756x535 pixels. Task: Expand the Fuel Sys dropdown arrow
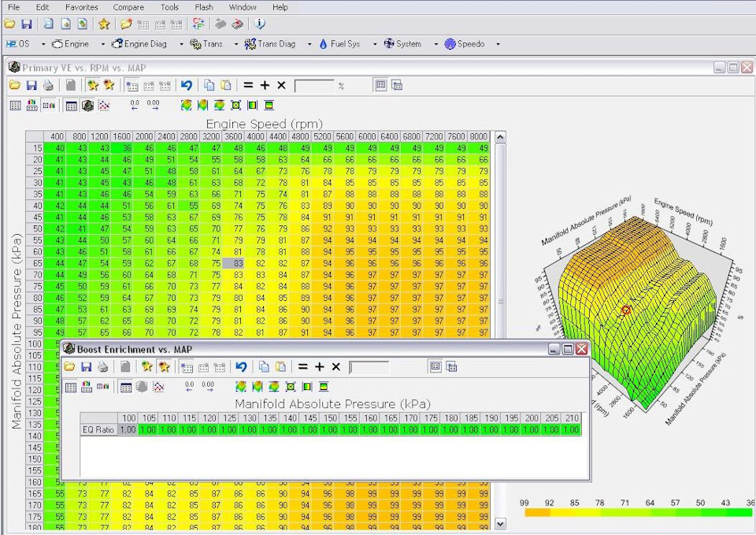[x=375, y=44]
